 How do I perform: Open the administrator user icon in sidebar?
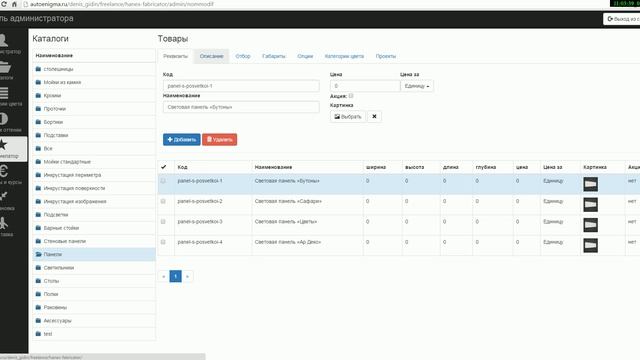point(4,40)
